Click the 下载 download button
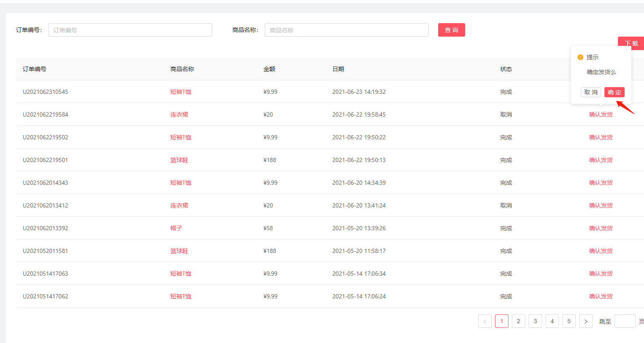 click(x=631, y=43)
